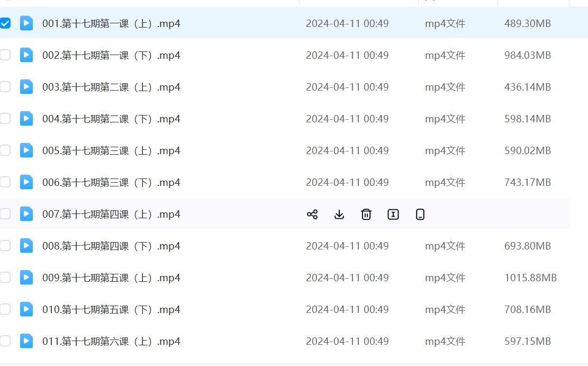Download file 007 using the download icon
588x366 pixels.
click(339, 214)
